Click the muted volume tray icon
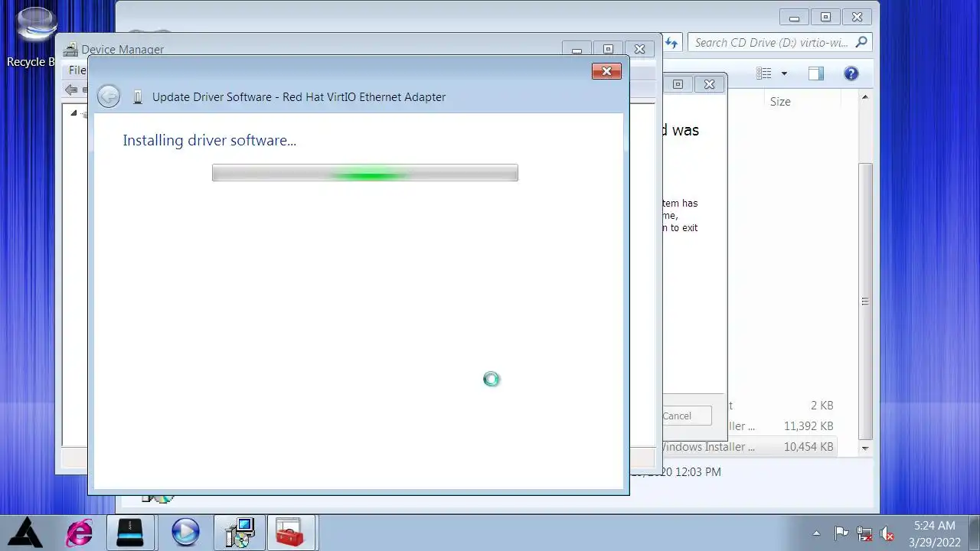The width and height of the screenshot is (980, 551). (x=887, y=533)
